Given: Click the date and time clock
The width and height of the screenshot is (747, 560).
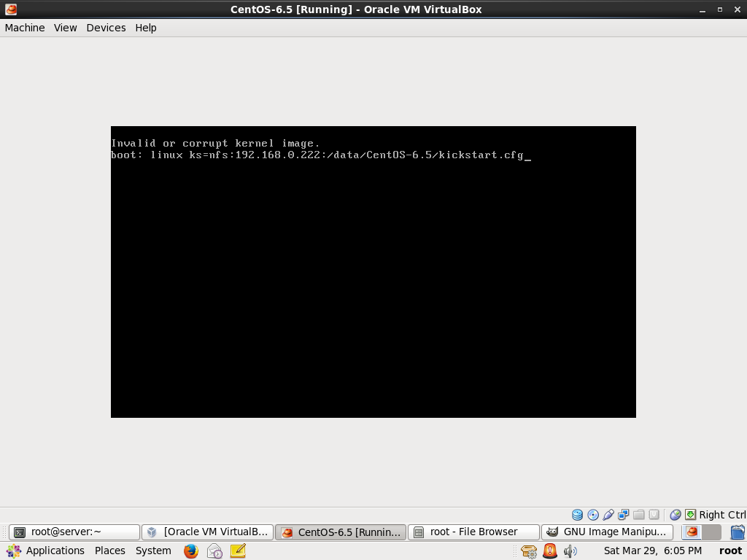Looking at the screenshot, I should [x=653, y=551].
